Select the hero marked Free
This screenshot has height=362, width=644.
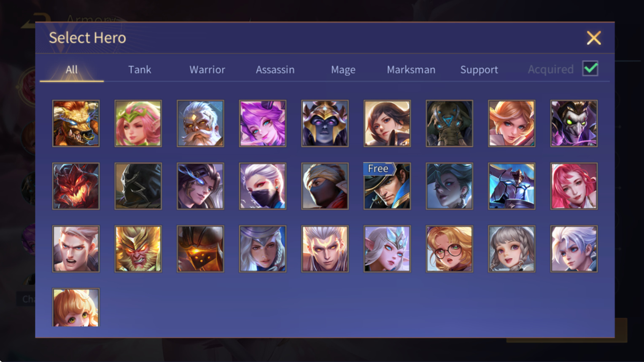(387, 186)
